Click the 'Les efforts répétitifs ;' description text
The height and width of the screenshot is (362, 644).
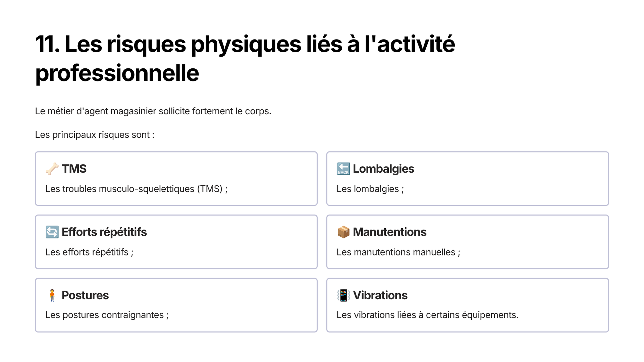click(90, 252)
